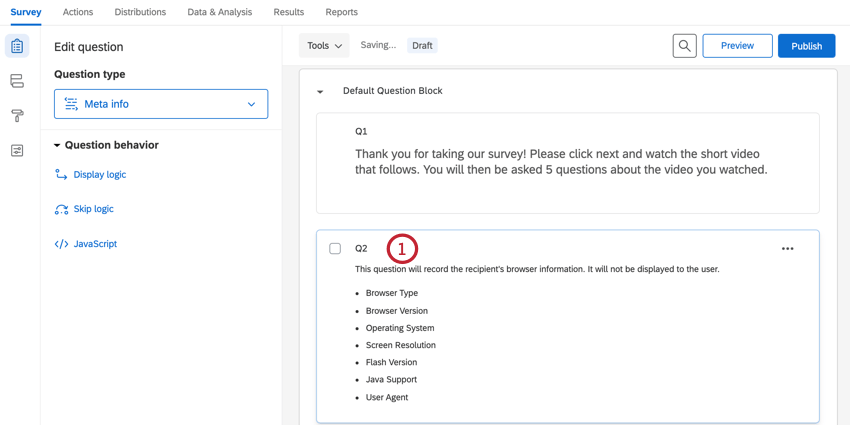Tick the Q2 question checkbox
This screenshot has height=425, width=850.
pos(335,249)
